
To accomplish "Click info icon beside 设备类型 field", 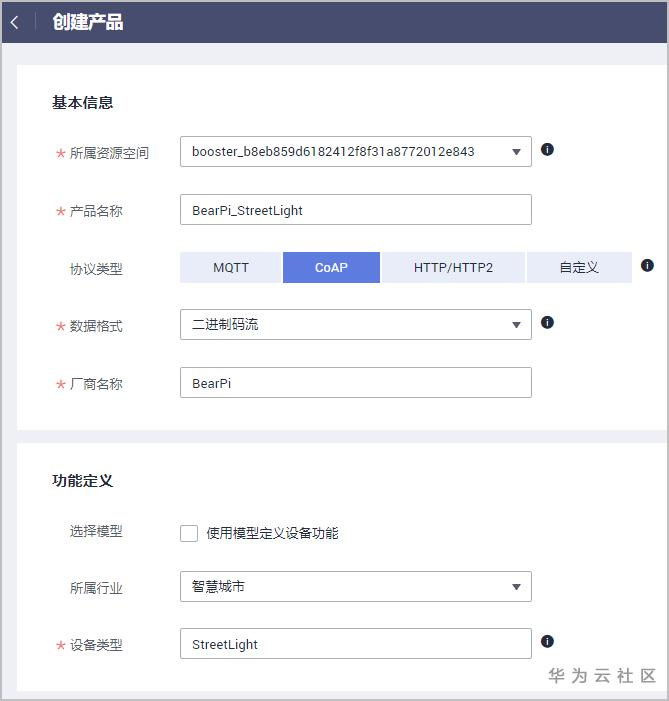I will tap(547, 641).
